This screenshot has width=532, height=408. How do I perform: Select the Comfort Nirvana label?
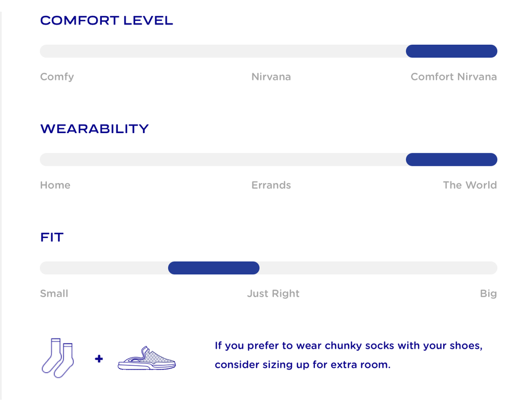[x=454, y=77]
